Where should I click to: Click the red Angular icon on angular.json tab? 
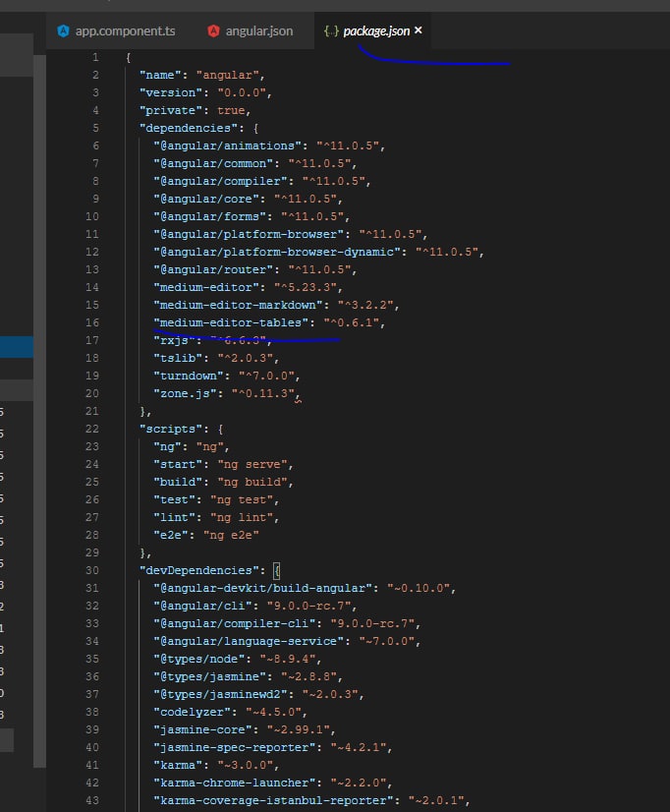click(x=213, y=31)
